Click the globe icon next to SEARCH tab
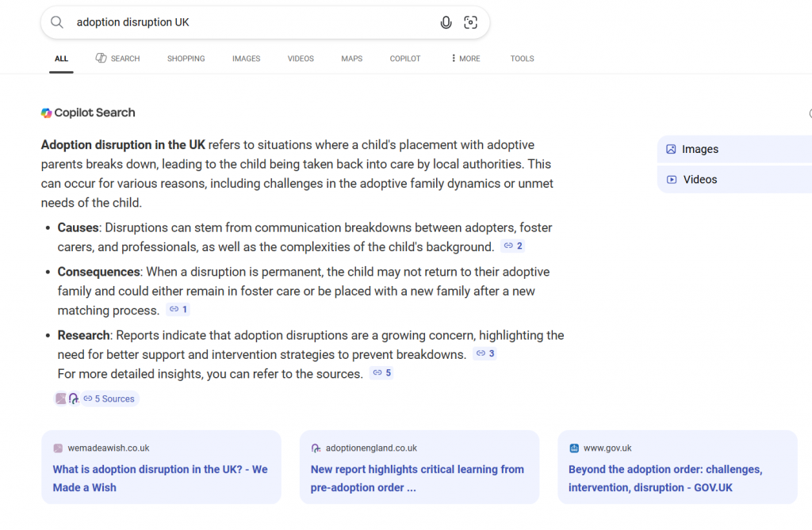 (x=100, y=58)
